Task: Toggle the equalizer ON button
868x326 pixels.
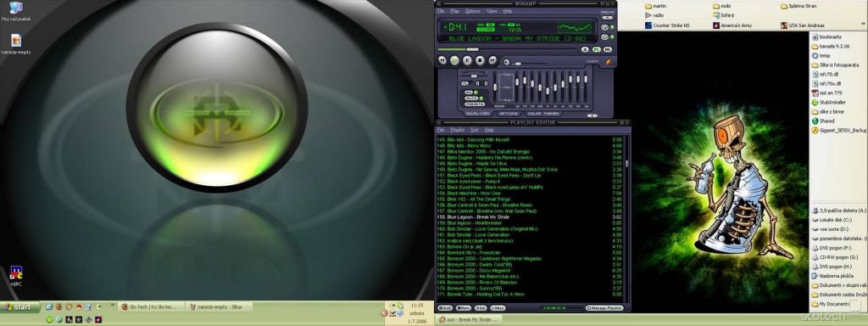Action: click(469, 92)
